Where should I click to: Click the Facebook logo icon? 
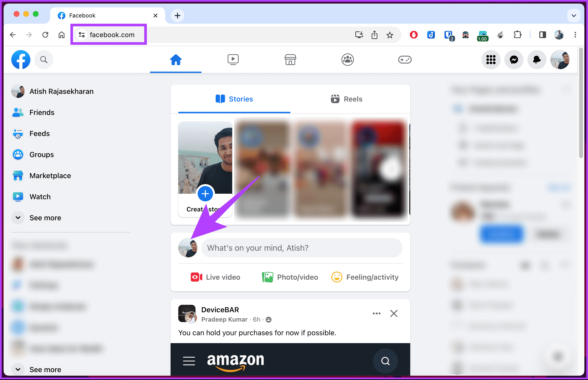pos(21,59)
